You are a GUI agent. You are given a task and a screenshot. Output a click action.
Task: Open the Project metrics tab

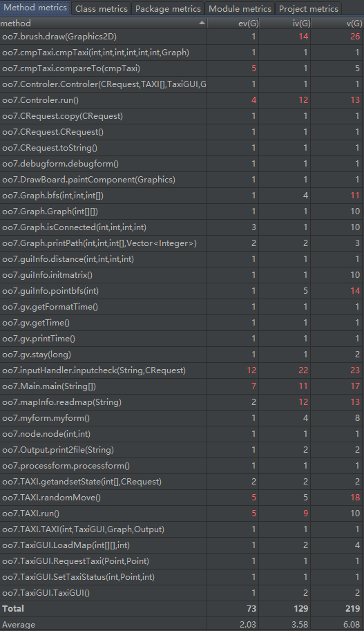(309, 8)
